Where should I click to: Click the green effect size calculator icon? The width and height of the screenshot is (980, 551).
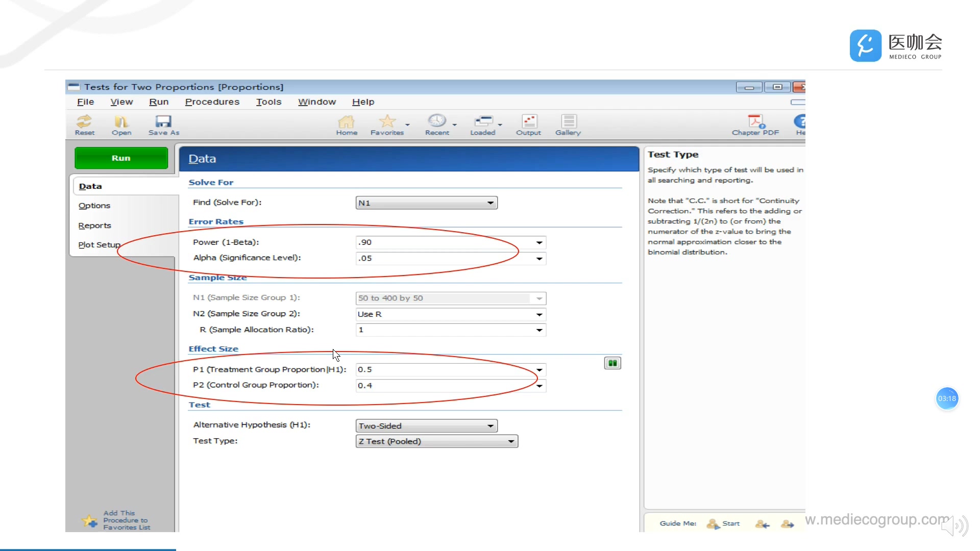click(612, 363)
